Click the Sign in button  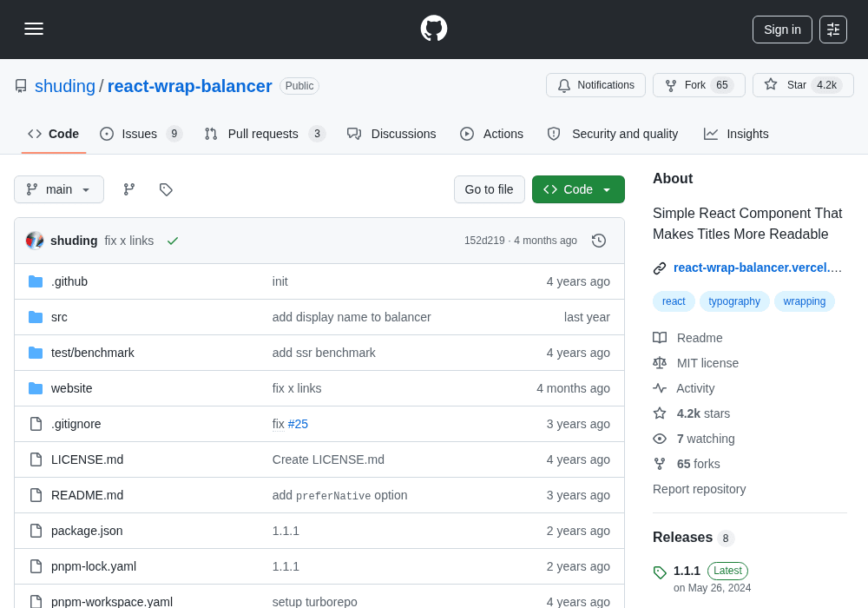782,30
